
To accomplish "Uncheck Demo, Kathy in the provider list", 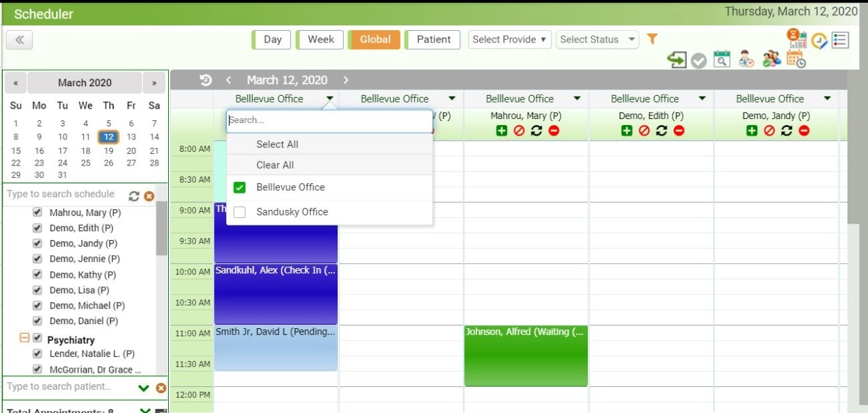I will (x=37, y=274).
